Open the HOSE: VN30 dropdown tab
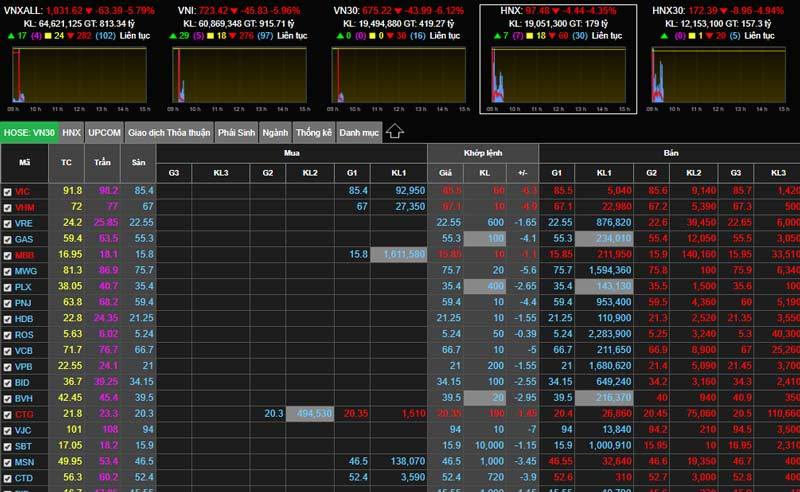This screenshot has height=492, width=800. tap(29, 132)
